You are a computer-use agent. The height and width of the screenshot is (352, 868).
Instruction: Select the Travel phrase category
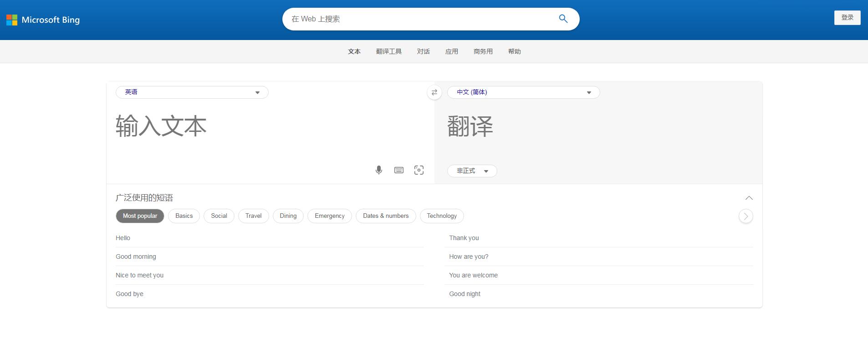click(253, 216)
